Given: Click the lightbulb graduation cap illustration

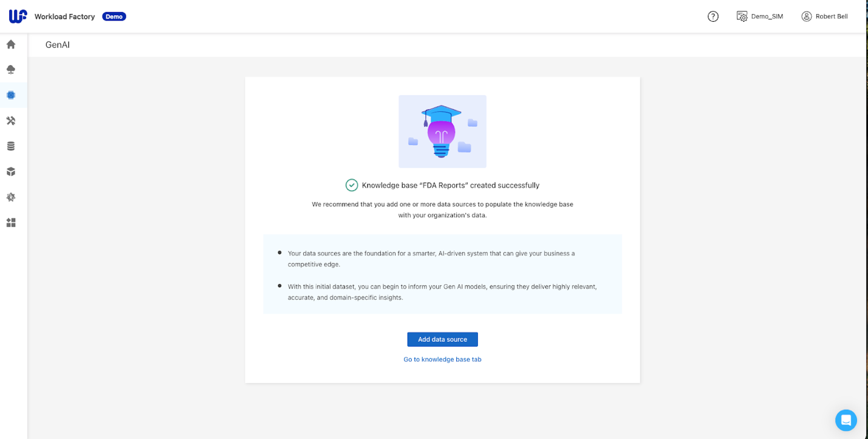Looking at the screenshot, I should (x=442, y=131).
